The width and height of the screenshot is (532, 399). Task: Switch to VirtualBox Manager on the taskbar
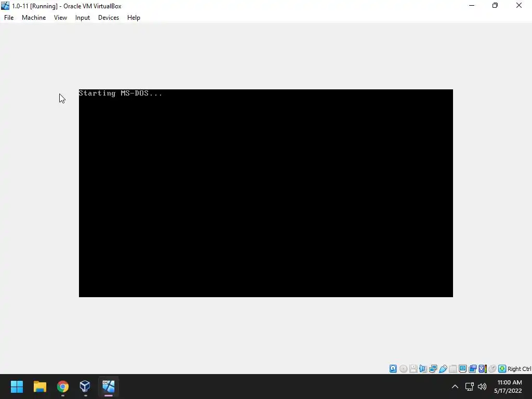click(85, 387)
